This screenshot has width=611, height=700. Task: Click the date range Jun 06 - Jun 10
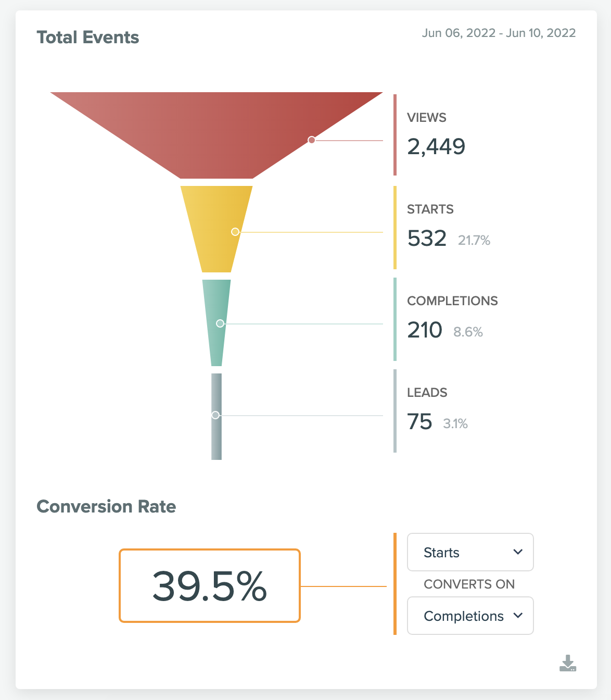[499, 33]
